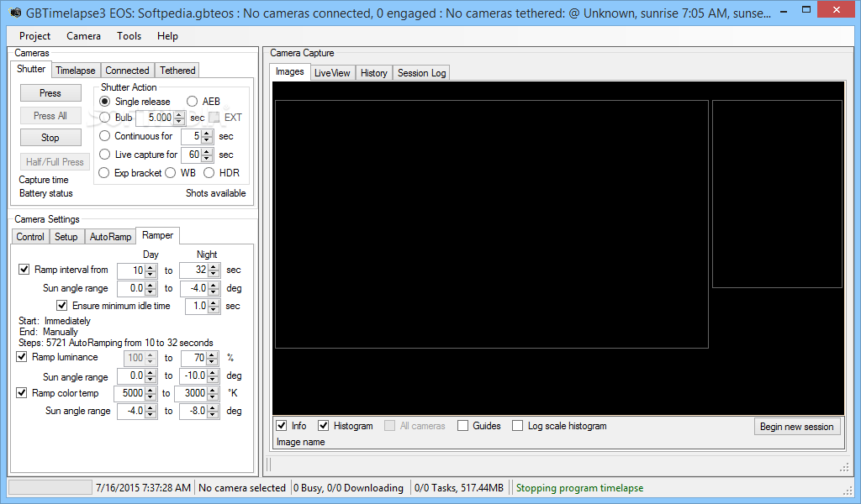
Task: Toggle the Guides checkbox
Action: pos(463,426)
